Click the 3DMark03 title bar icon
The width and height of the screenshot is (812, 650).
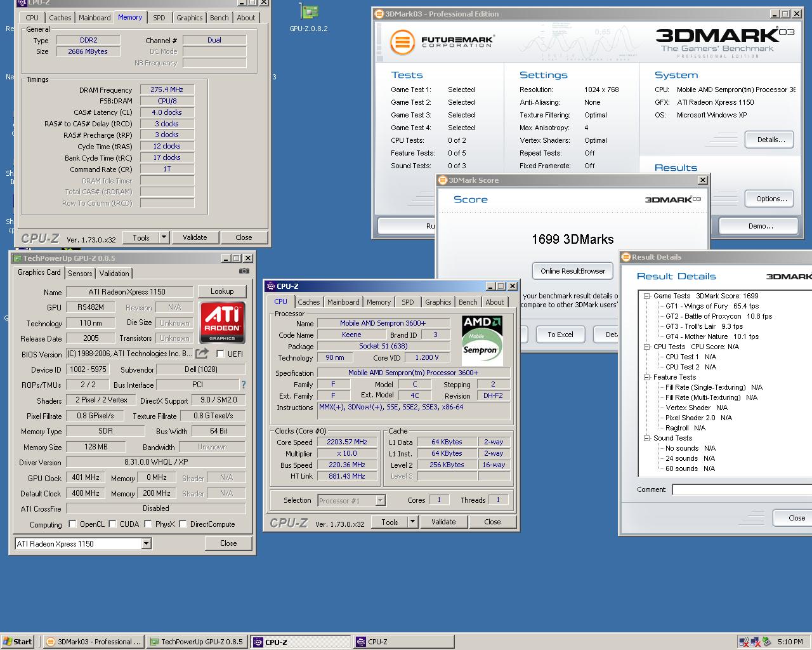point(379,14)
